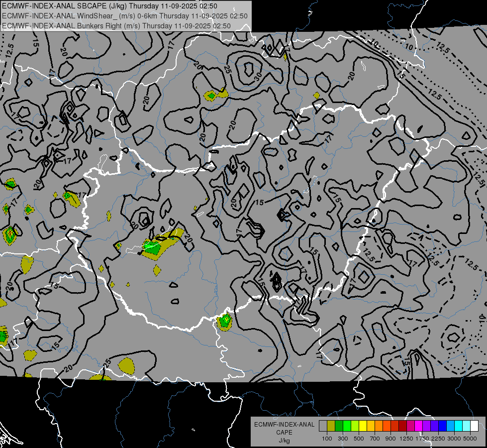Pick the magenta swatch before 1750

point(419,426)
